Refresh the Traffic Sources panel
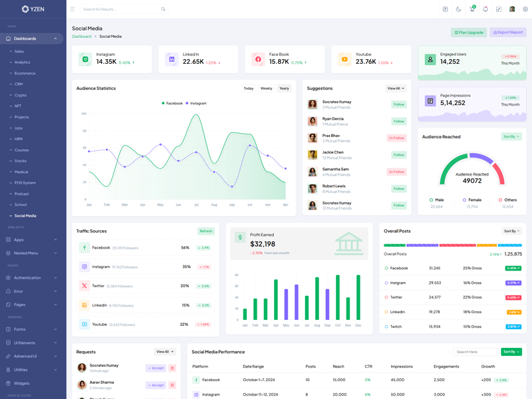Image resolution: width=532 pixels, height=399 pixels. [x=206, y=231]
